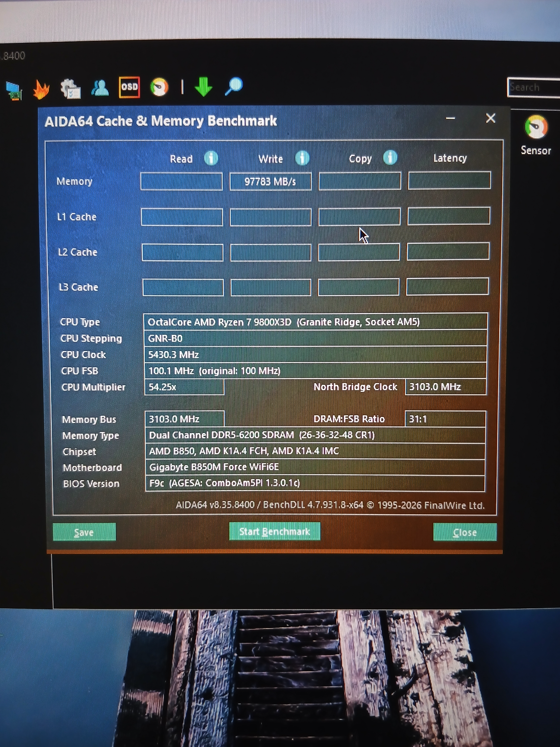Click the info icon next to Copy

(x=390, y=158)
